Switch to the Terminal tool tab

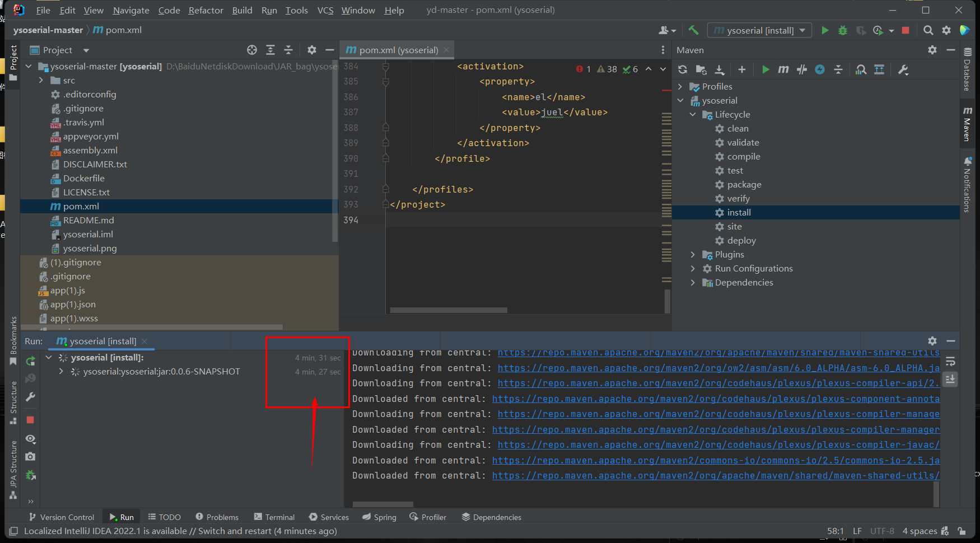[274, 517]
